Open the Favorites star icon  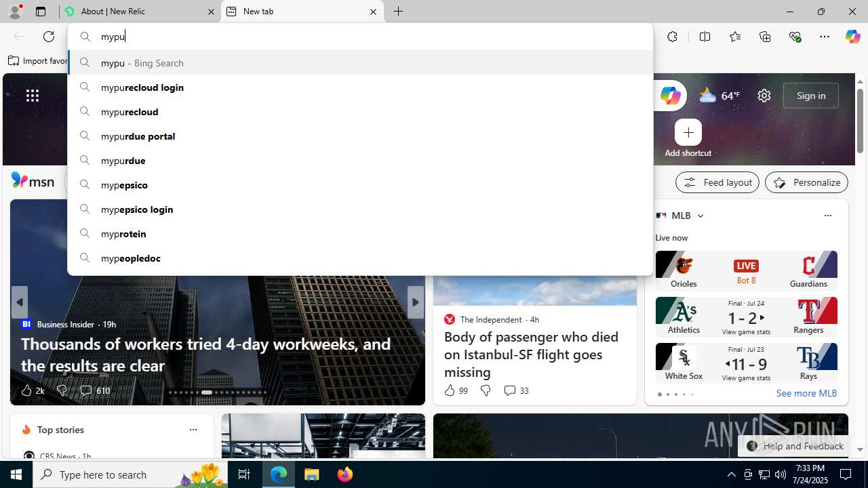pos(735,37)
